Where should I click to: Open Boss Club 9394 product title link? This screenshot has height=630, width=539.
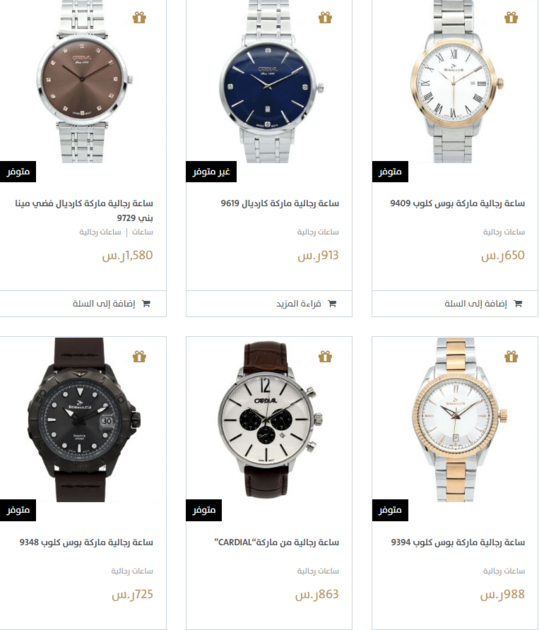click(458, 542)
